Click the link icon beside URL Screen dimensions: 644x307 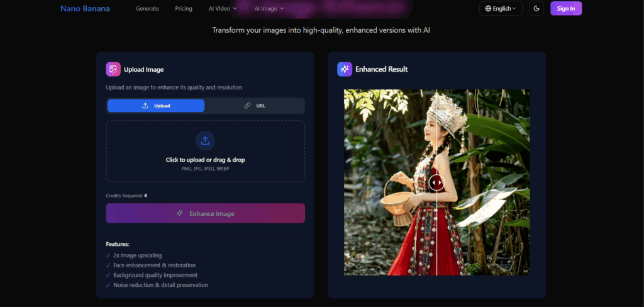(247, 106)
